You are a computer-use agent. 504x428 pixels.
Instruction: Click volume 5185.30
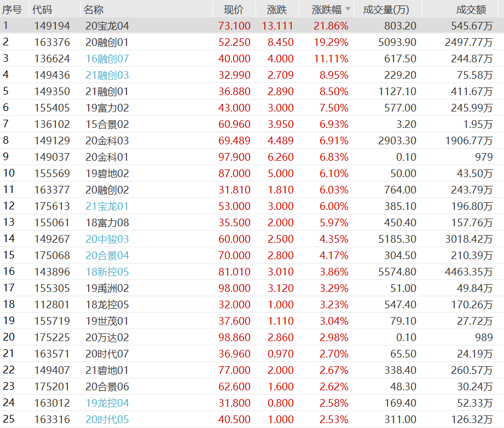tap(397, 238)
